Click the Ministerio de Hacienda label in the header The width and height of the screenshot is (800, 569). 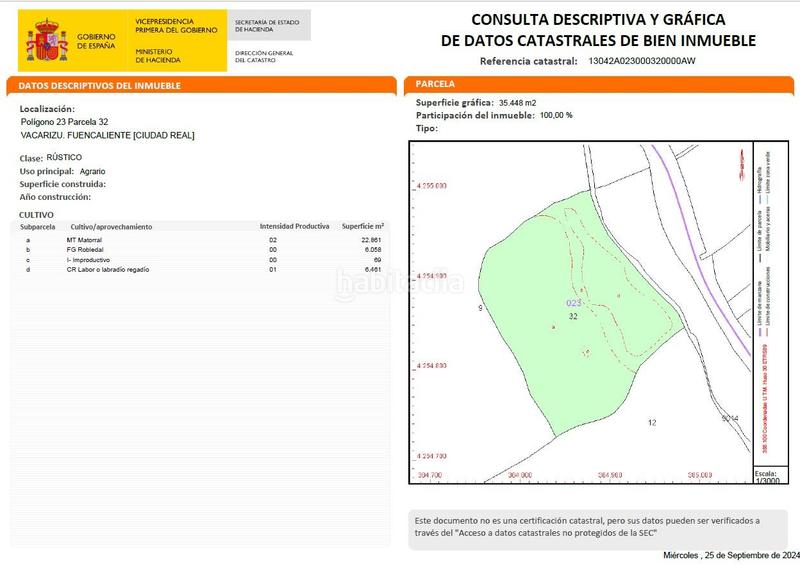[155, 54]
